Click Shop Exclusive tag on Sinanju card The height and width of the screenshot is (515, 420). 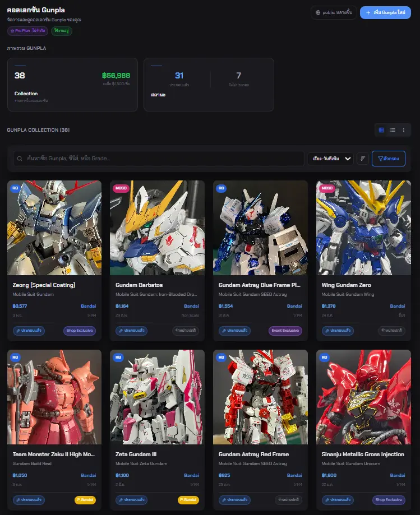(x=389, y=500)
